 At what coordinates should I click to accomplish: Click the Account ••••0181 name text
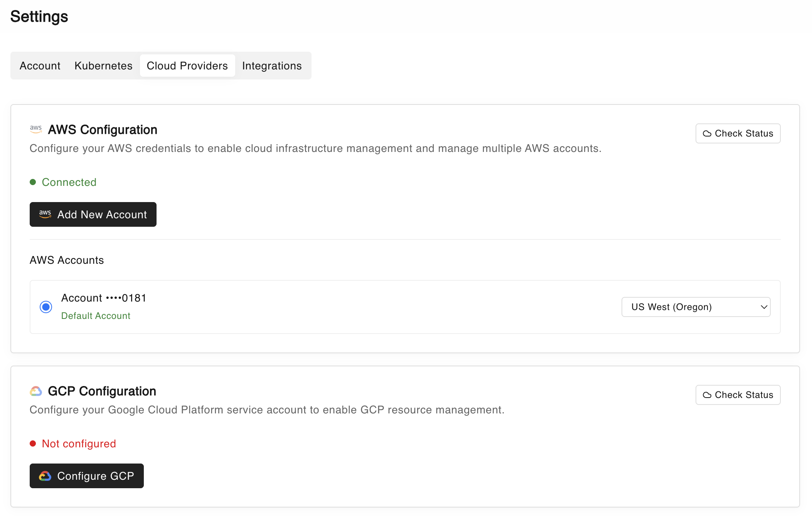click(104, 298)
